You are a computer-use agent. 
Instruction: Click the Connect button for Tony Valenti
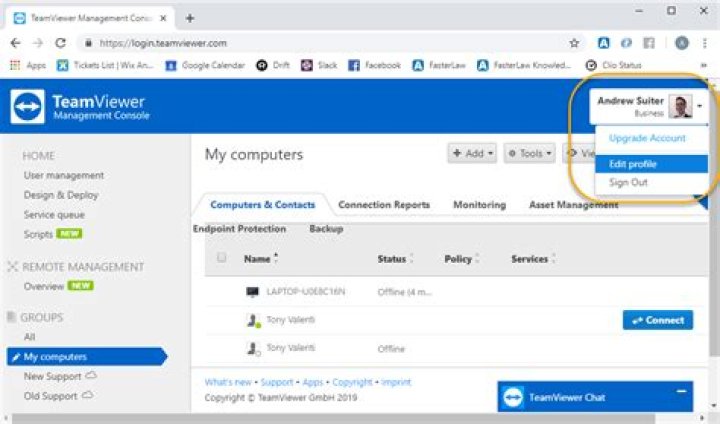point(658,320)
